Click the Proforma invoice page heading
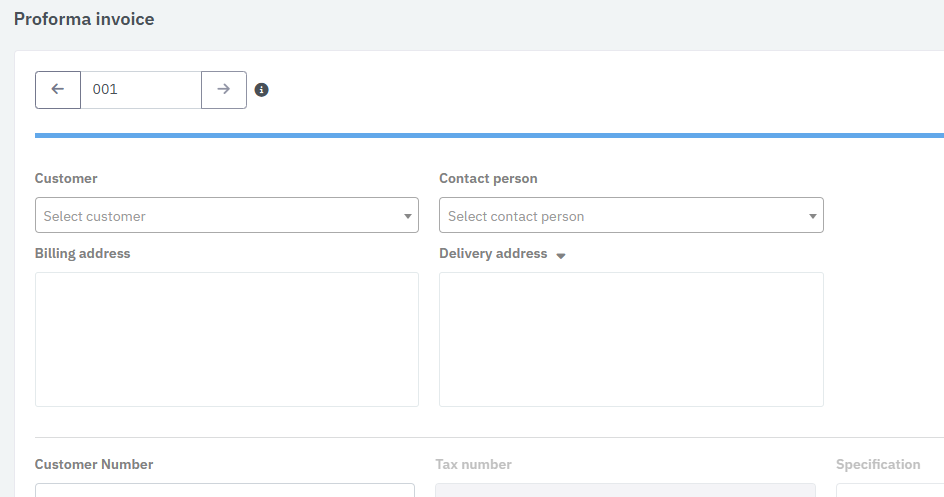Screen dimensions: 944x497 click(x=84, y=19)
